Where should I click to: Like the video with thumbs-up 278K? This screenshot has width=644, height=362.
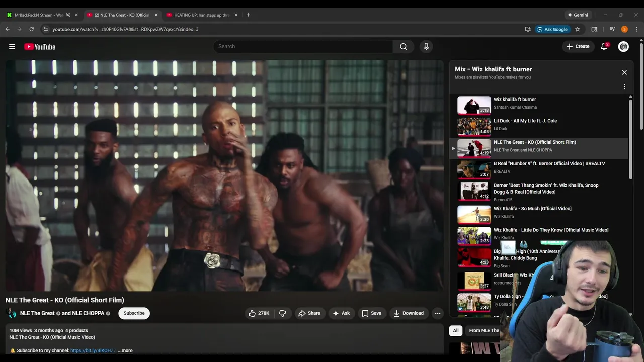pyautogui.click(x=260, y=313)
